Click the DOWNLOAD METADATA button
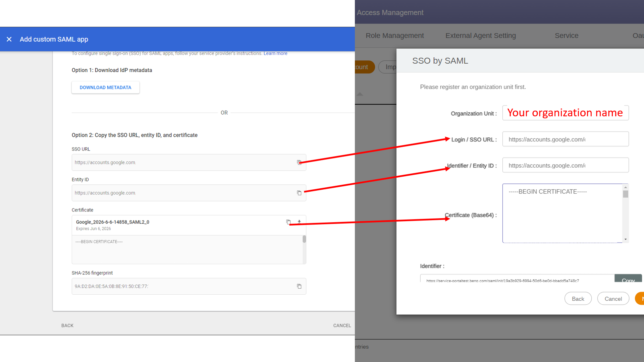Screen dimensions: 644x362 click(x=105, y=87)
